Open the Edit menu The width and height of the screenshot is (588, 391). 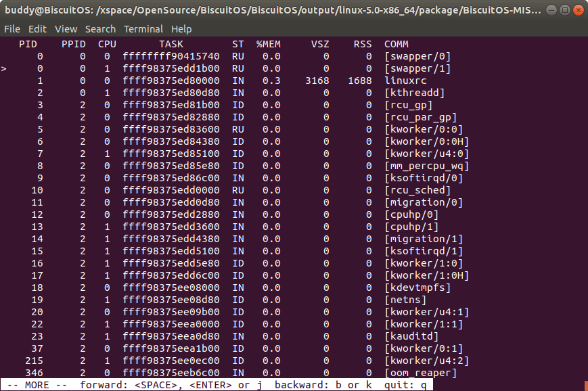point(37,29)
